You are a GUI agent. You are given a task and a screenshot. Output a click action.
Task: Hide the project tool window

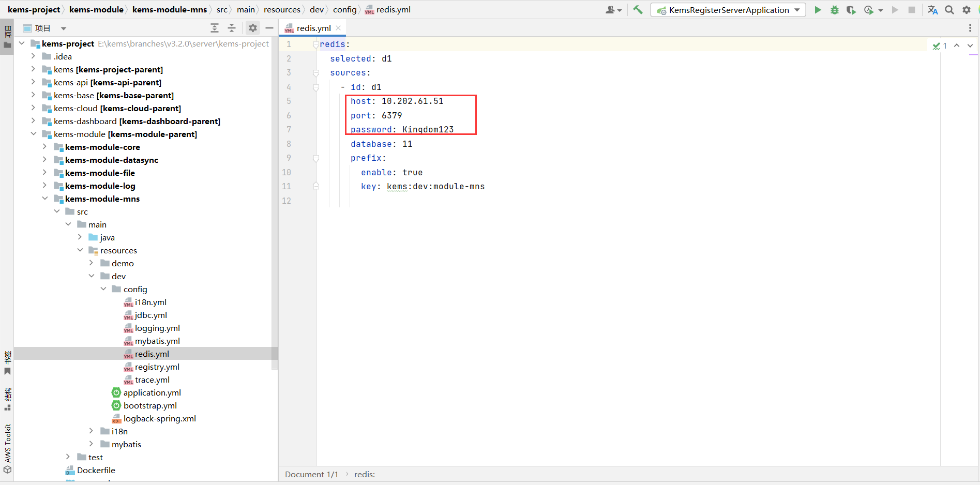[x=269, y=28]
